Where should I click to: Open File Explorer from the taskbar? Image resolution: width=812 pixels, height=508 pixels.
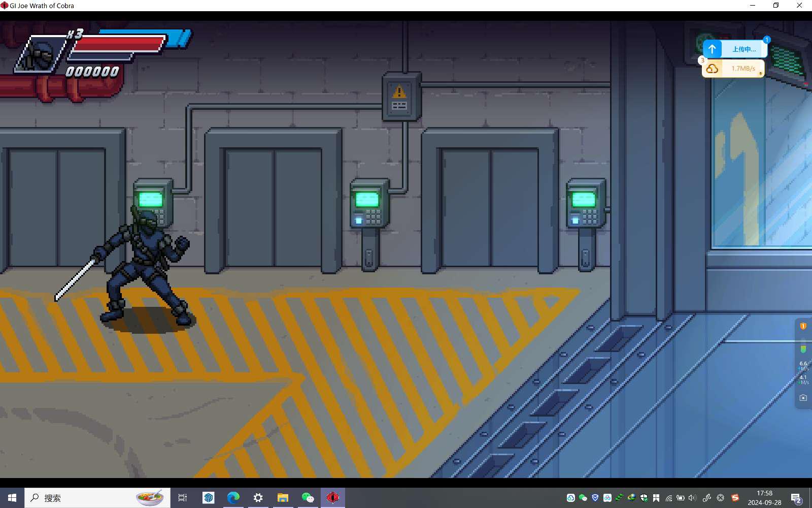283,498
